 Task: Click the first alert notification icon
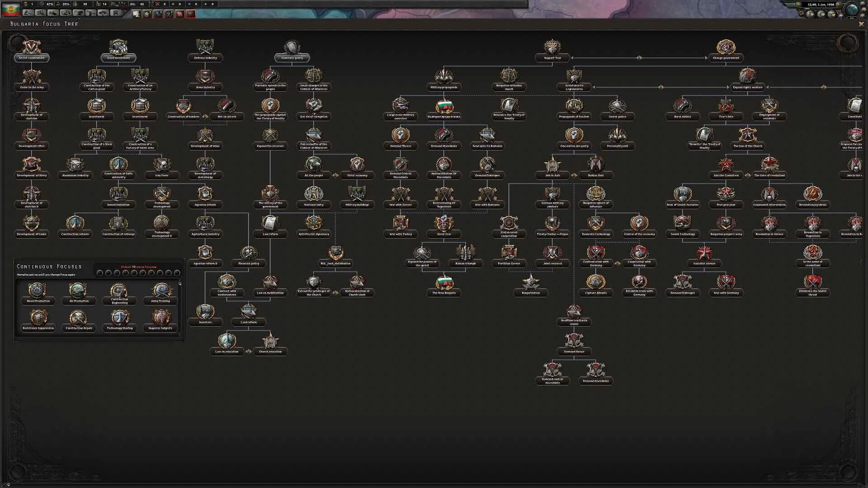click(x=136, y=14)
